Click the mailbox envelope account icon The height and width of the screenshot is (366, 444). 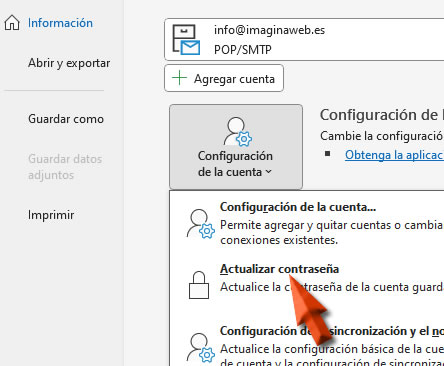pos(186,40)
